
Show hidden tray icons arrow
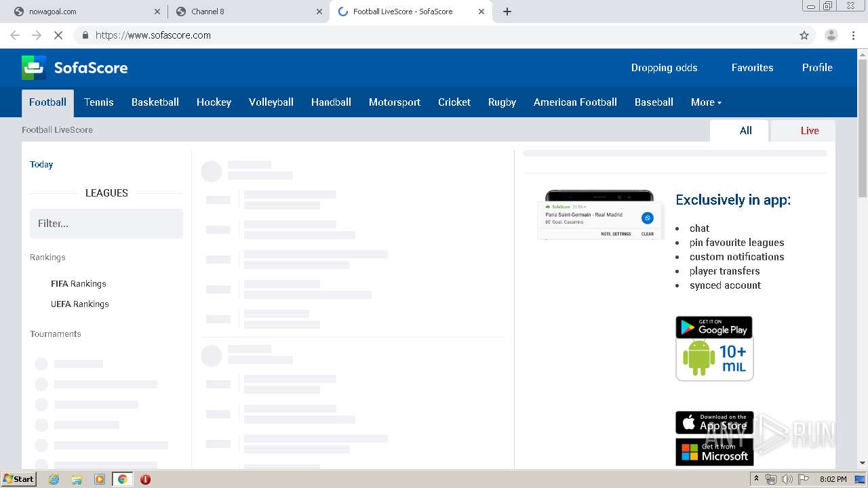coord(756,479)
